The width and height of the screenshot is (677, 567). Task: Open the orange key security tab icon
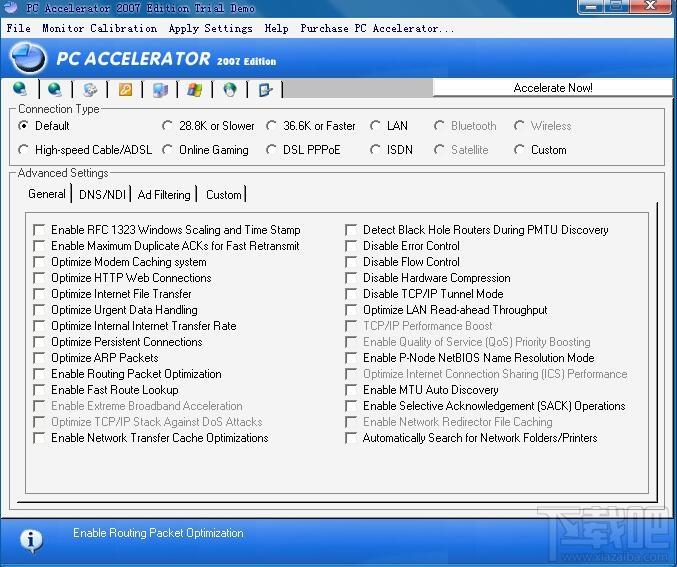click(125, 89)
